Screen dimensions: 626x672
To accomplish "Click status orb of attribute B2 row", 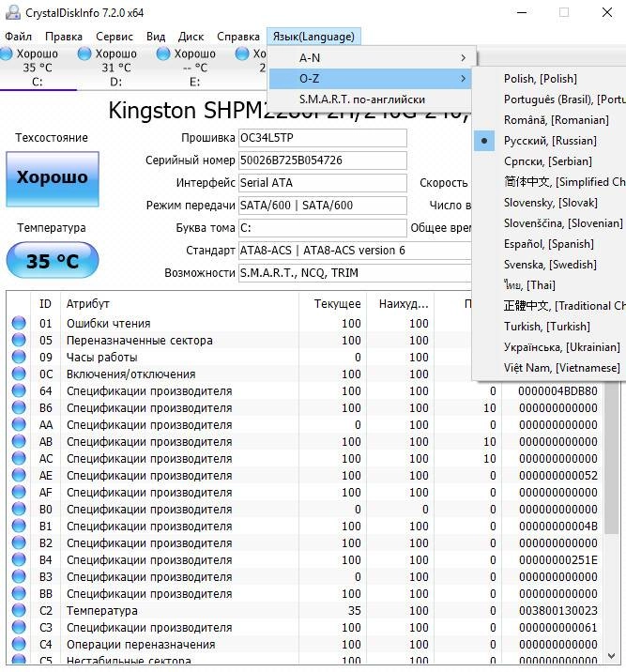I will (x=19, y=542).
